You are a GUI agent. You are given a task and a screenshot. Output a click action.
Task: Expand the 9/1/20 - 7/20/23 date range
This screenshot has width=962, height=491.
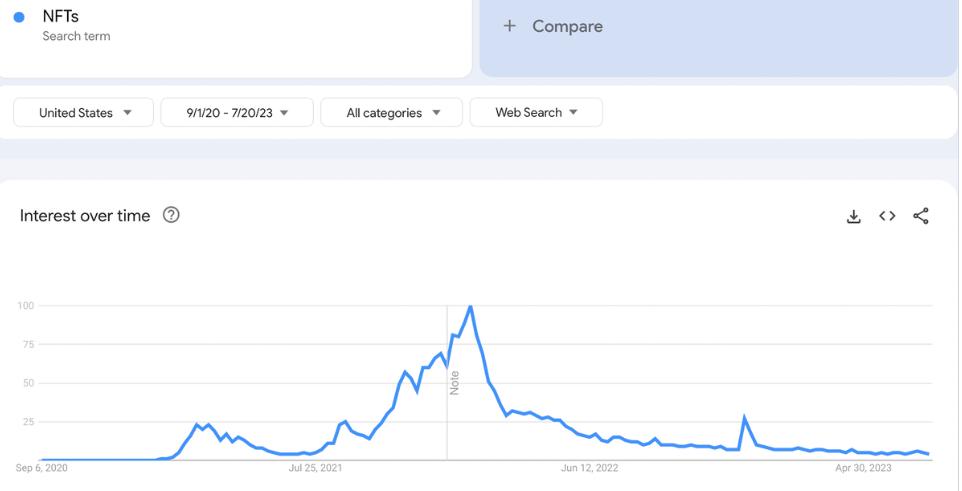point(237,113)
